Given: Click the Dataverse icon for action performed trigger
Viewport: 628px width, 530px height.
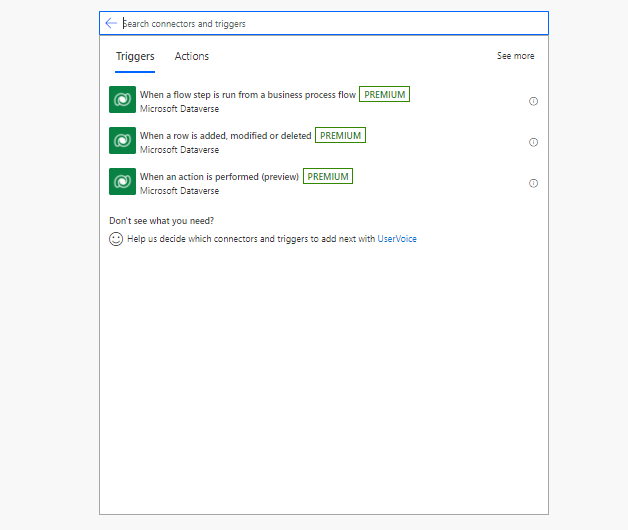Looking at the screenshot, I should pos(123,181).
